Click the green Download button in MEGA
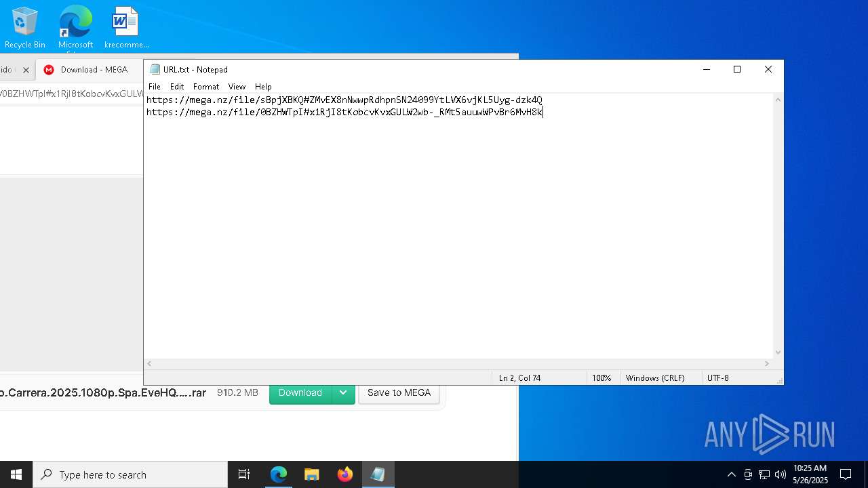Viewport: 868px width, 488px height. [x=300, y=392]
